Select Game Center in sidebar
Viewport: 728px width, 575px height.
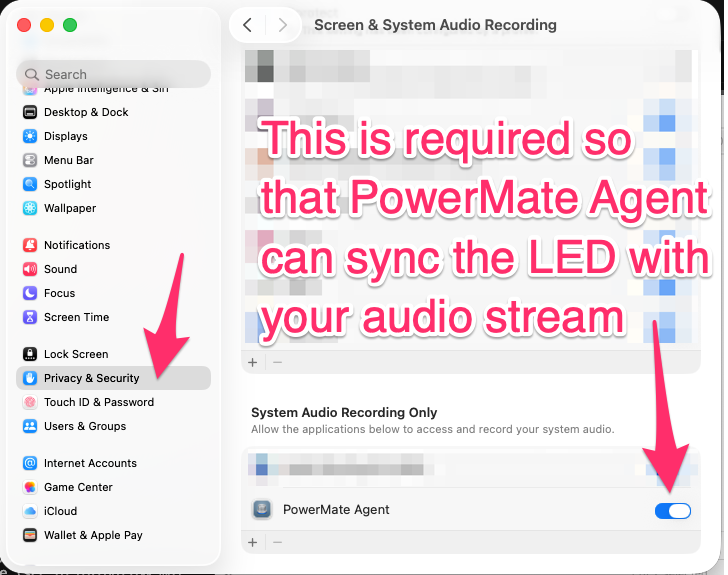point(113,487)
